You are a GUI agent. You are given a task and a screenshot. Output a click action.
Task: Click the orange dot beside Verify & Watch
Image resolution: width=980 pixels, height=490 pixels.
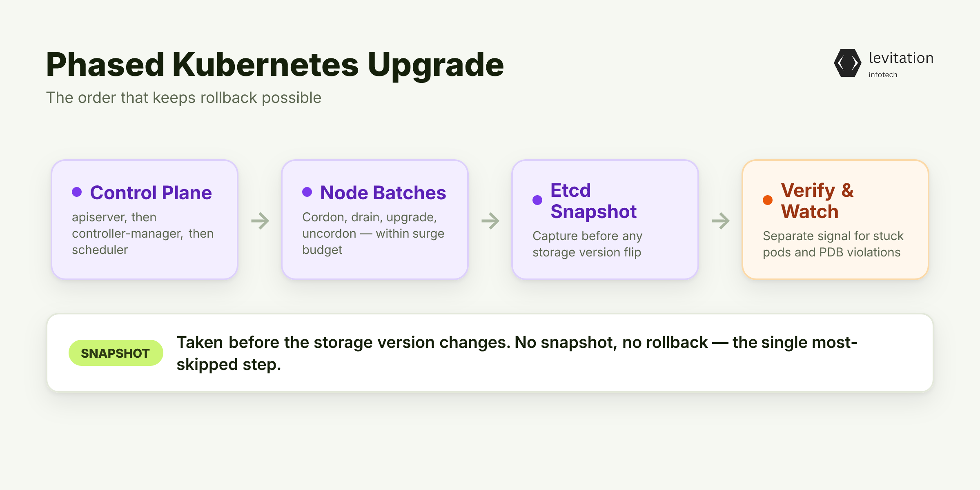768,200
